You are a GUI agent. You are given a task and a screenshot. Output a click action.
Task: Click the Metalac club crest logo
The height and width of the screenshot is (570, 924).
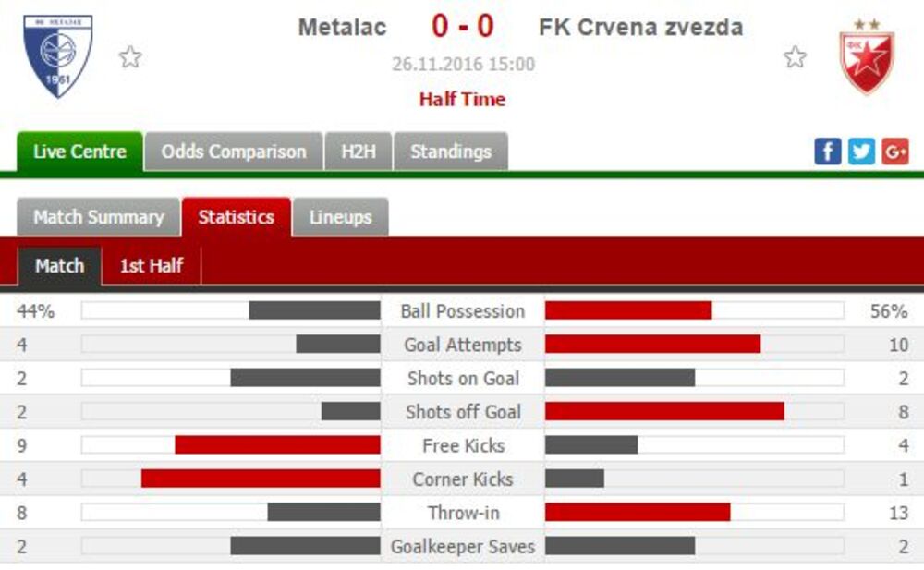coord(57,55)
